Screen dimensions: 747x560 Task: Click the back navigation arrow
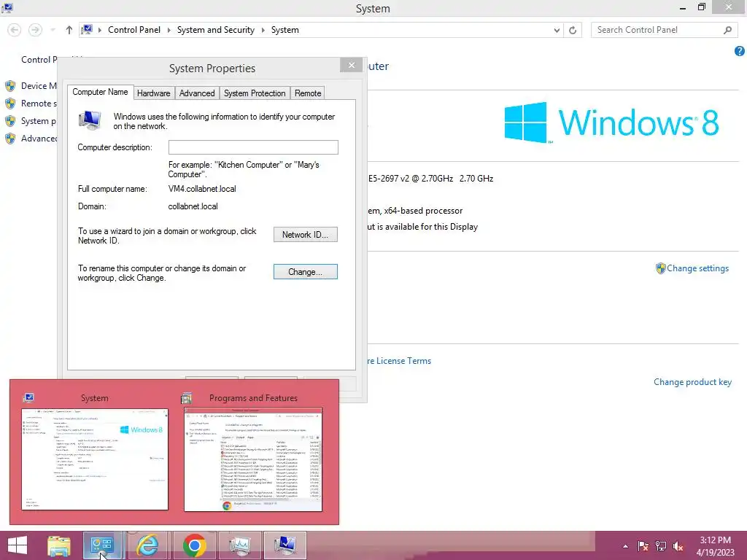(15, 30)
